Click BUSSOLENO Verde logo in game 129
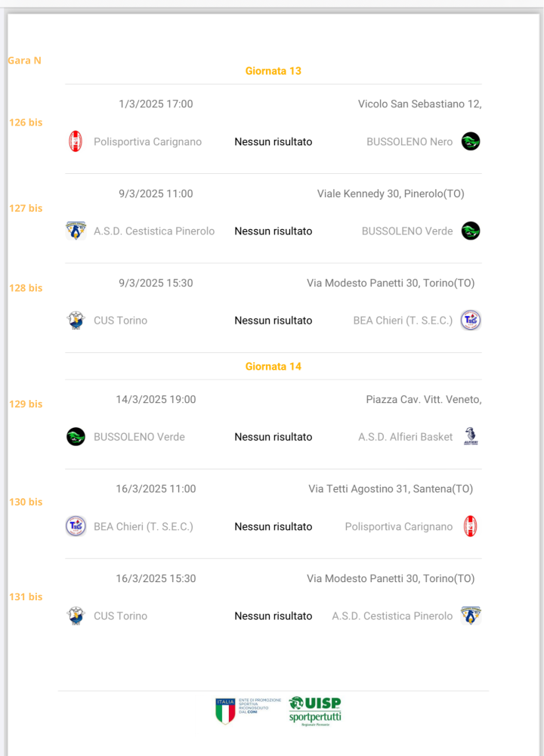 pos(76,436)
